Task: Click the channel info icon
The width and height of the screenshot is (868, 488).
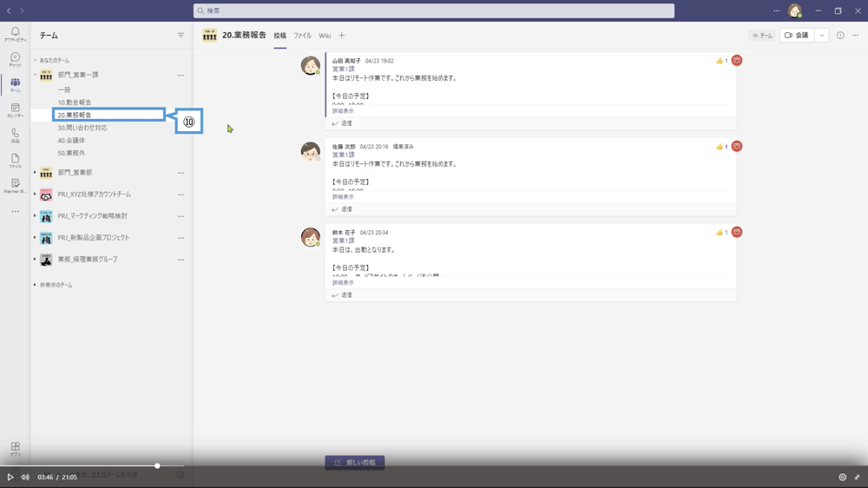Action: click(840, 36)
